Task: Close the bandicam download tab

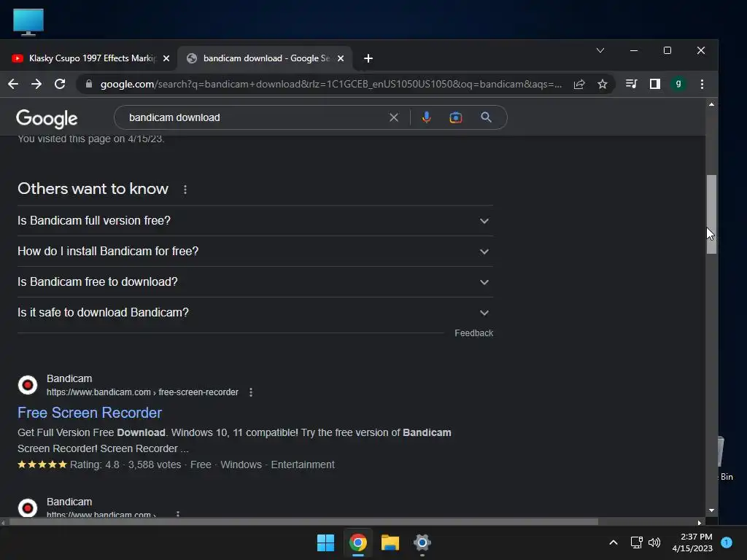Action: [341, 58]
